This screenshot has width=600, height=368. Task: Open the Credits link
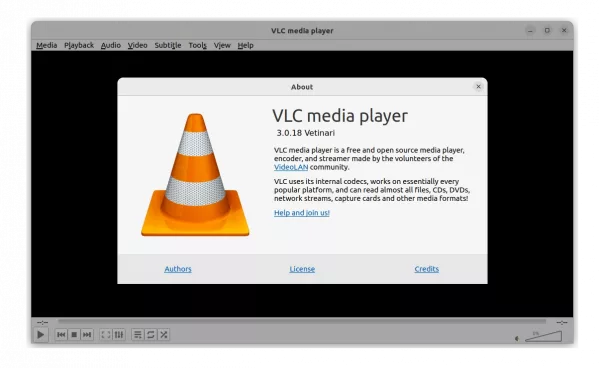pyautogui.click(x=427, y=269)
